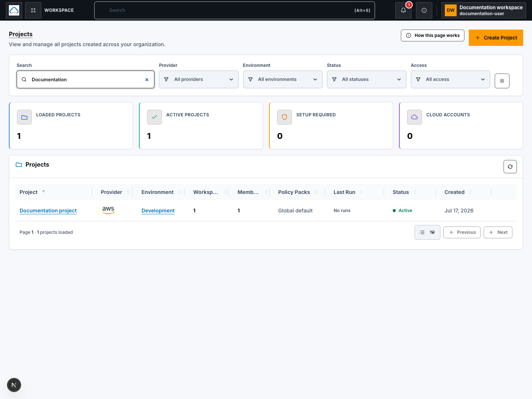Open the All environments dropdown
The width and height of the screenshot is (532, 399).
click(283, 79)
